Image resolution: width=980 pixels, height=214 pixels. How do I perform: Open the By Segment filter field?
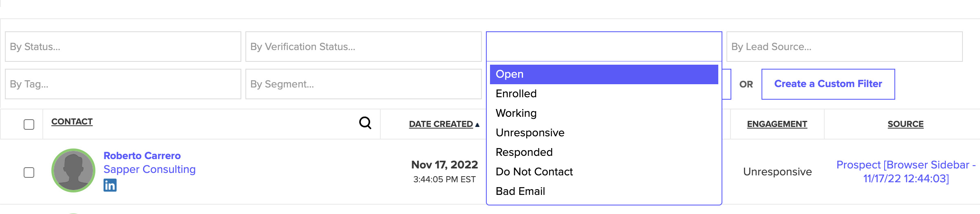coord(364,84)
